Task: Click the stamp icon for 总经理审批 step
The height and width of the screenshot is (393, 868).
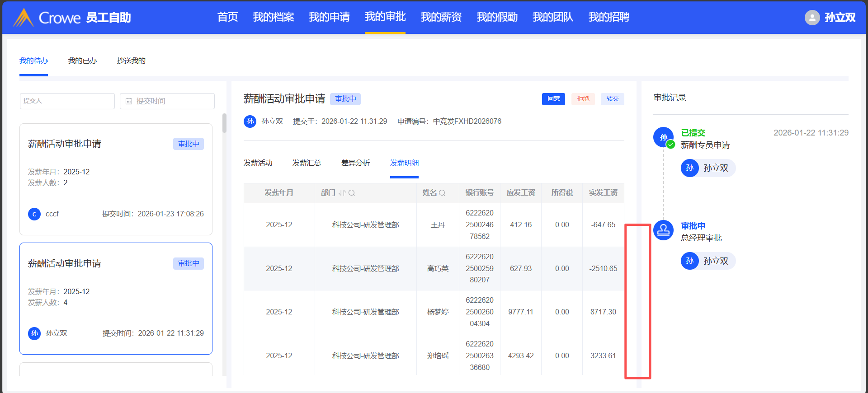Action: pyautogui.click(x=663, y=230)
